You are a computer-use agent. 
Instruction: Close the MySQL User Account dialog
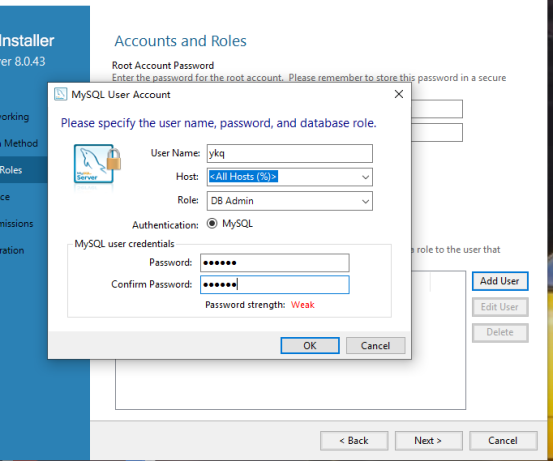click(x=399, y=94)
